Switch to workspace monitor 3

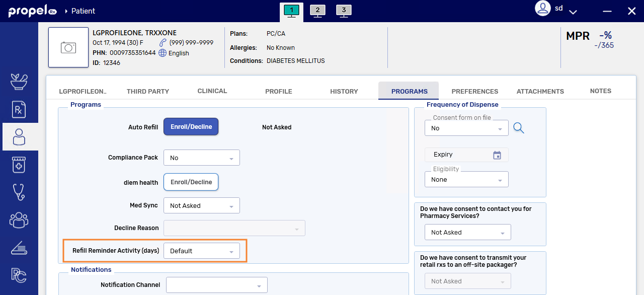344,11
